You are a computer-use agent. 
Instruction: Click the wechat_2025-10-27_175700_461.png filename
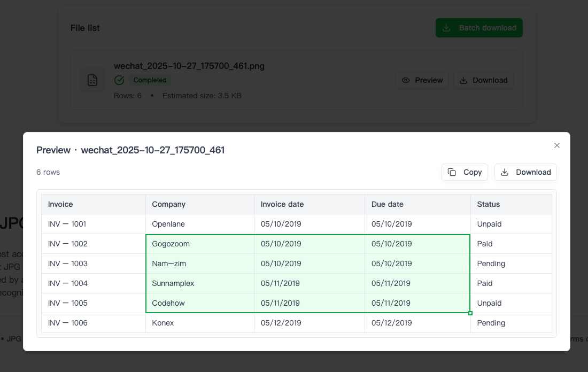pos(189,66)
